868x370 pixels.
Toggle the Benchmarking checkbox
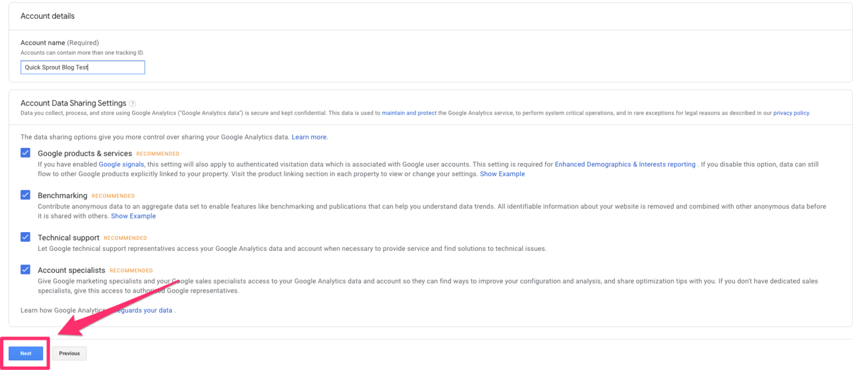coord(25,195)
